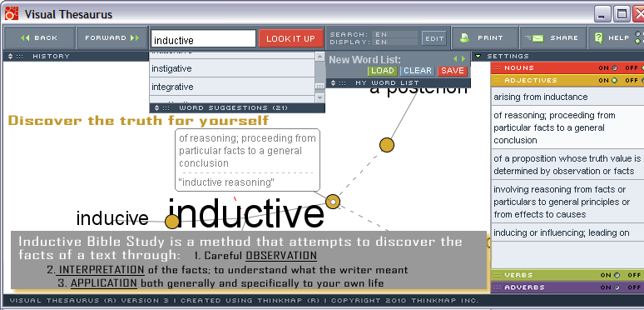Click the suggestions list scroll-up arrow

[320, 57]
